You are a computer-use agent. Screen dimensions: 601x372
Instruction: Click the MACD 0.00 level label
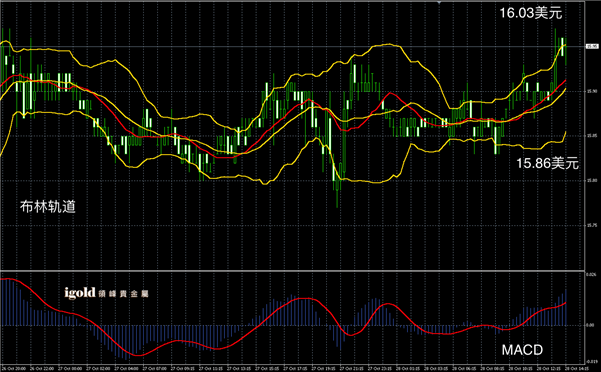591,325
